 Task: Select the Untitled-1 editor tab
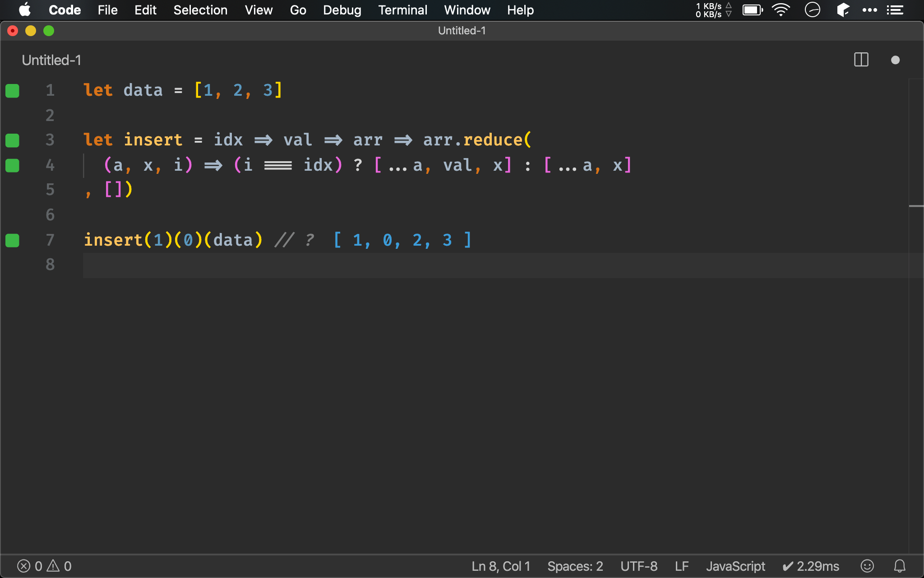tap(51, 60)
